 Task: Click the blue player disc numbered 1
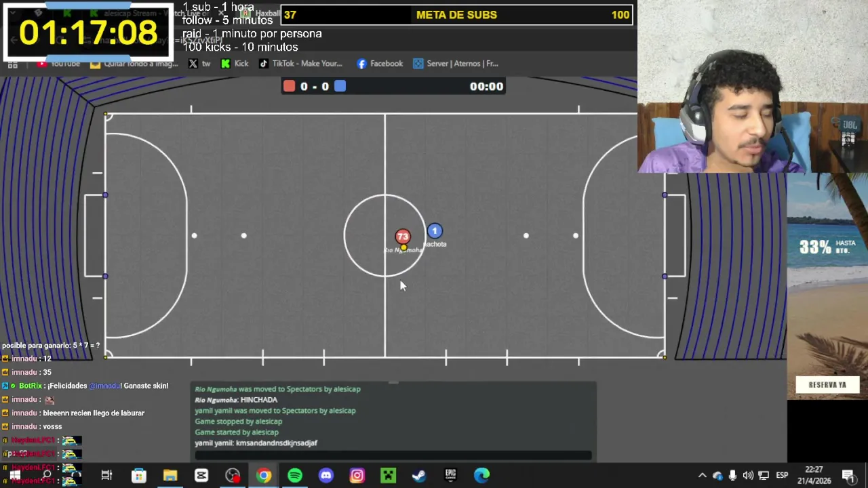[435, 231]
